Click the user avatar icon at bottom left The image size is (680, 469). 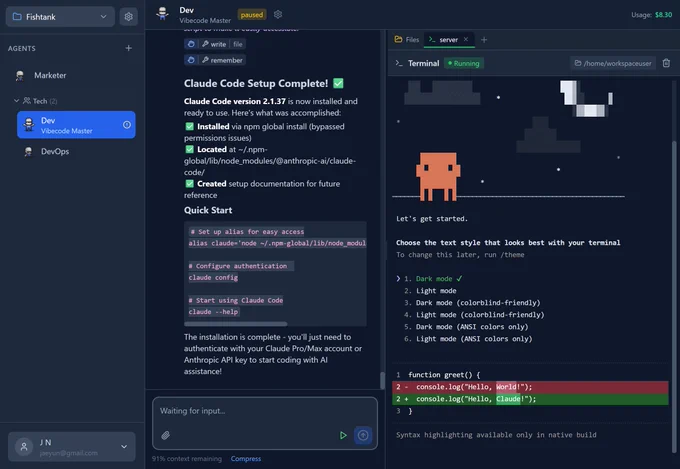(x=24, y=446)
